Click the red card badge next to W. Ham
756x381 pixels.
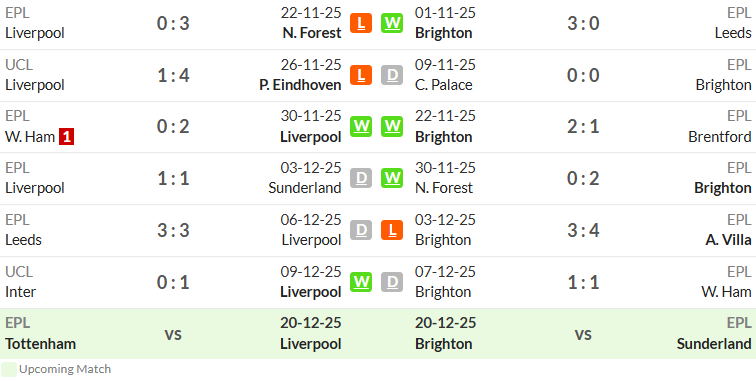pyautogui.click(x=67, y=137)
